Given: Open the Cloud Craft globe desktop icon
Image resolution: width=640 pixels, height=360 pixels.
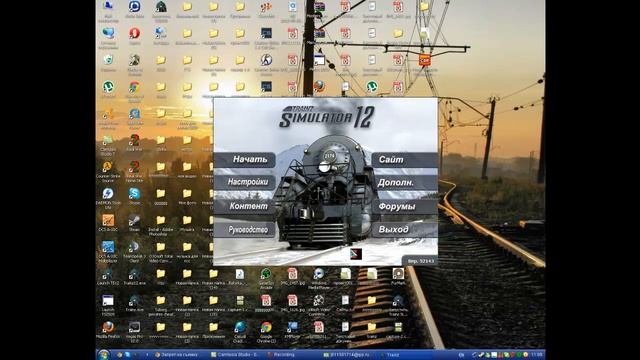Looking at the screenshot, I should click(x=240, y=332).
